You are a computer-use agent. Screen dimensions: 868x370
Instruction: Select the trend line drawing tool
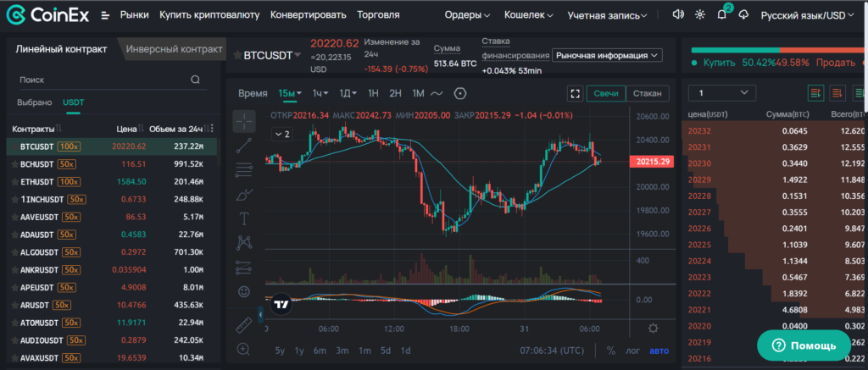pyautogui.click(x=244, y=146)
